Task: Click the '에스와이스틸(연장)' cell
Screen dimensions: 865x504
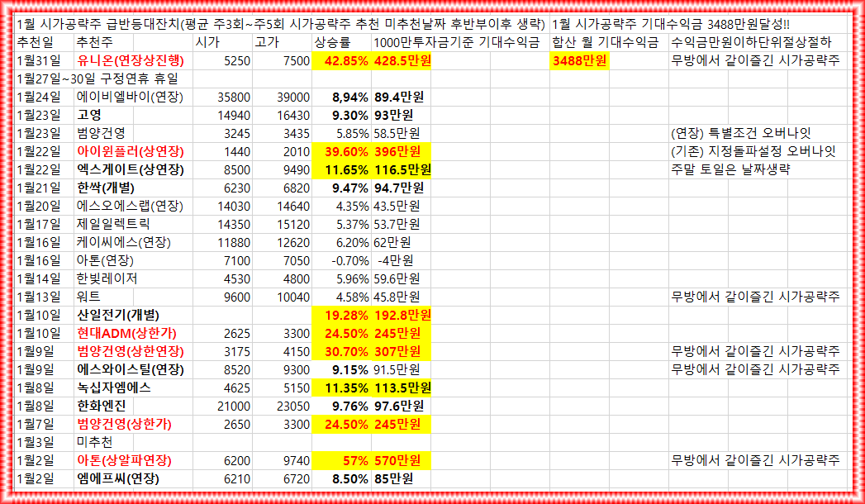Action: 131,370
